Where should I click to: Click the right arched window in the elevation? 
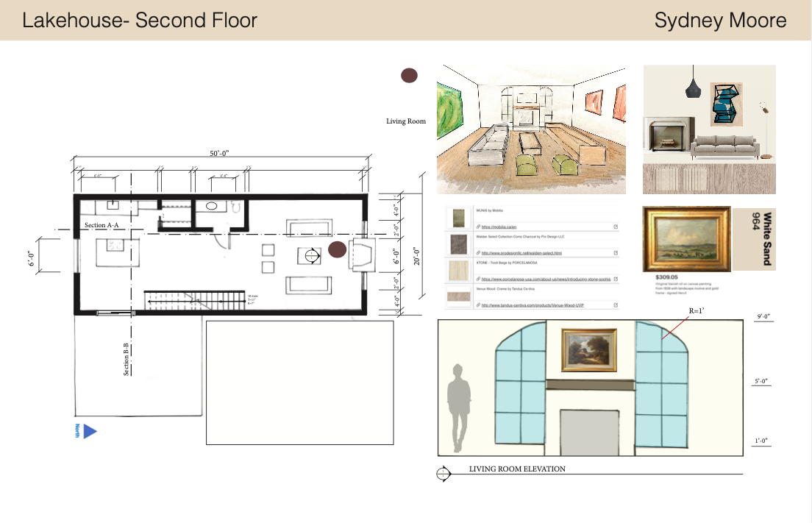(661, 384)
